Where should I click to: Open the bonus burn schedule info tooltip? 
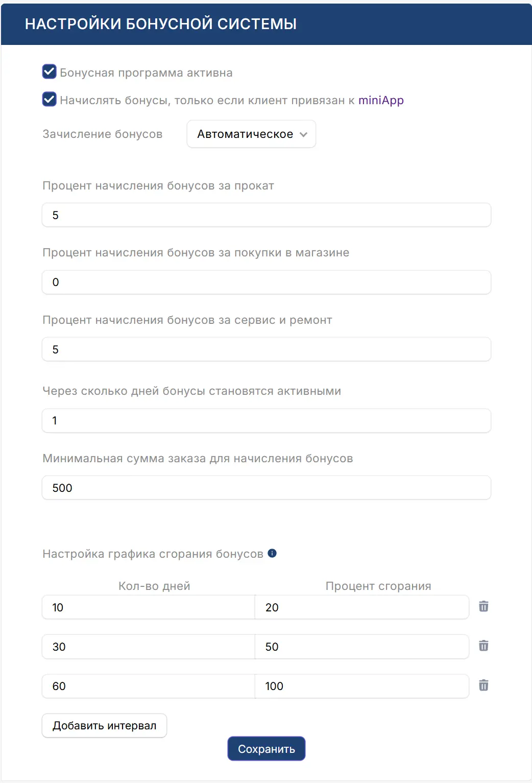click(272, 553)
